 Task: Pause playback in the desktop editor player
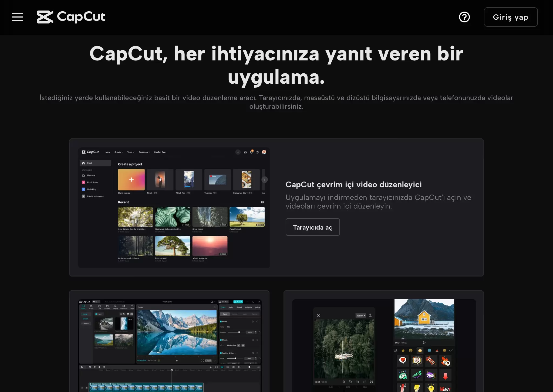(177, 360)
